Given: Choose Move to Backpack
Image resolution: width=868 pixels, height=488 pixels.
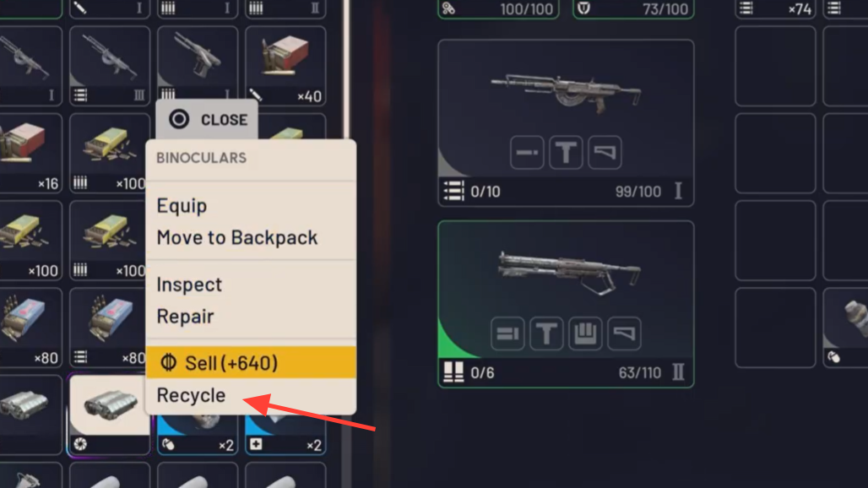Looking at the screenshot, I should pos(237,238).
